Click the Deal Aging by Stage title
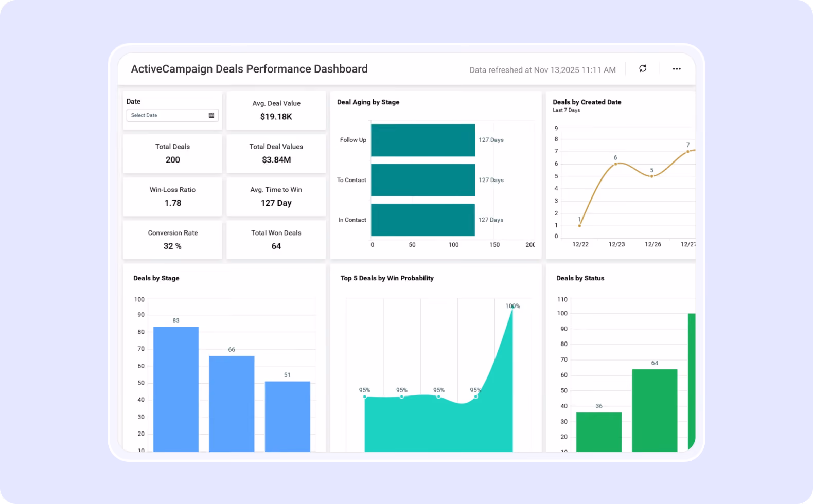Image resolution: width=813 pixels, height=504 pixels. (x=368, y=102)
